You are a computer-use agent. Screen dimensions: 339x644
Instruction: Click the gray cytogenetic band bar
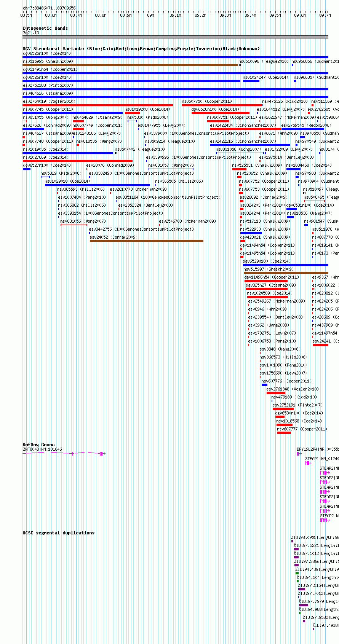coord(176,37)
